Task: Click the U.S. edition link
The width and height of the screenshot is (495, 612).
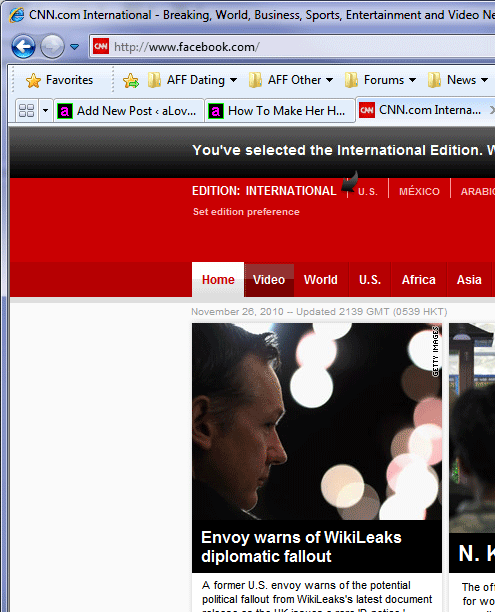Action: (x=368, y=191)
